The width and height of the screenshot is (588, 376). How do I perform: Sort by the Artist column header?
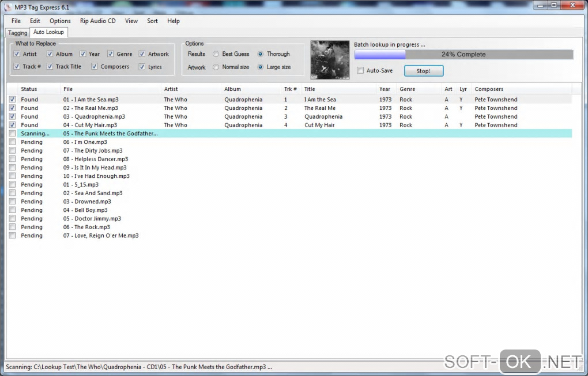[x=191, y=89]
